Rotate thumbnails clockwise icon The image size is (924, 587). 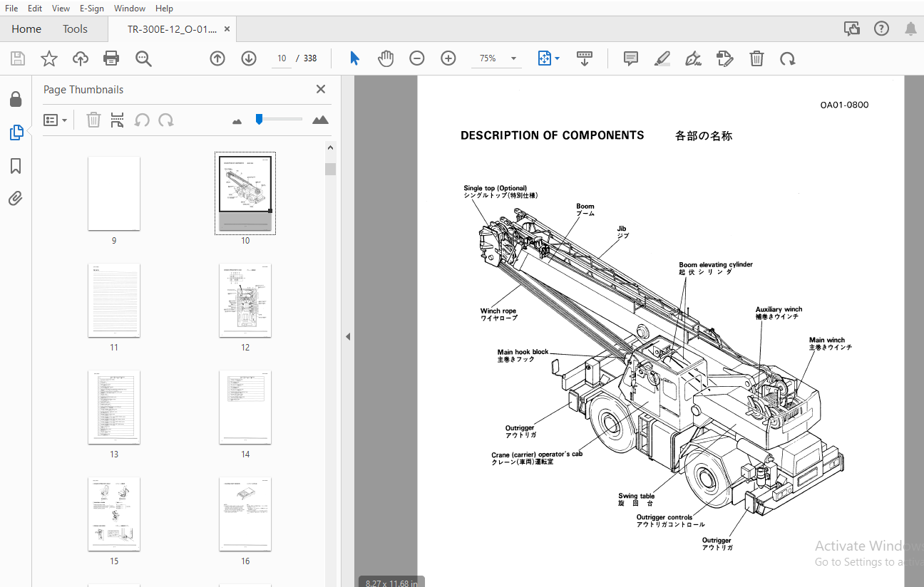tap(166, 120)
